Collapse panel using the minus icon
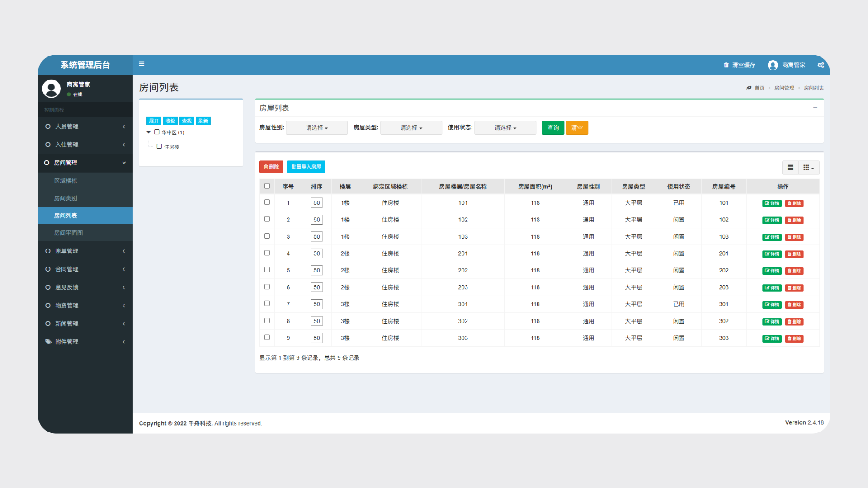The width and height of the screenshot is (868, 488). point(815,108)
